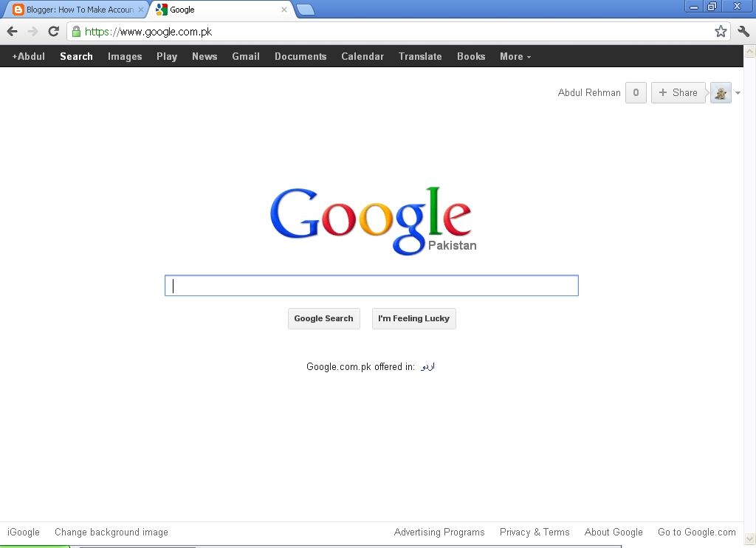Click the Google Pakistan logo
The width and height of the screenshot is (756, 548).
[373, 220]
